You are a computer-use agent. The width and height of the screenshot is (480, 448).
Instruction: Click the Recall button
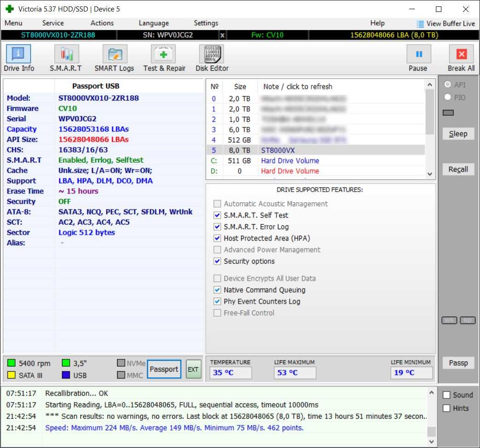pos(458,170)
